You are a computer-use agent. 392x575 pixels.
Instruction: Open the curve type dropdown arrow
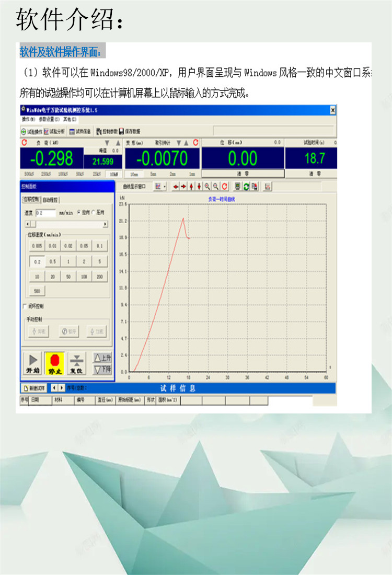pyautogui.click(x=165, y=186)
